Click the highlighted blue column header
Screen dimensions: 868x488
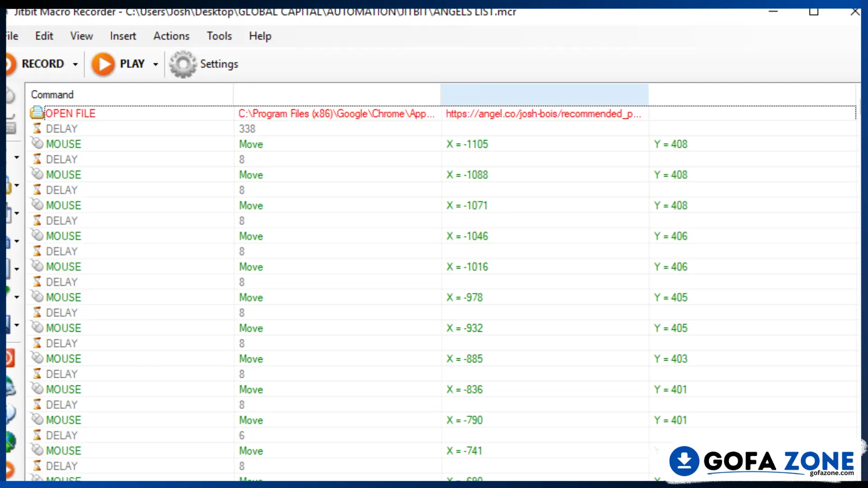(x=544, y=94)
